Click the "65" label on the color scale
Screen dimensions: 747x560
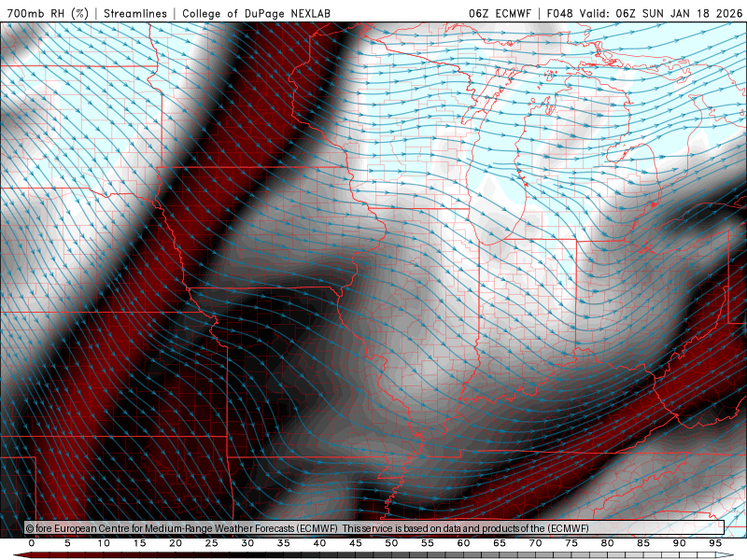(500, 543)
